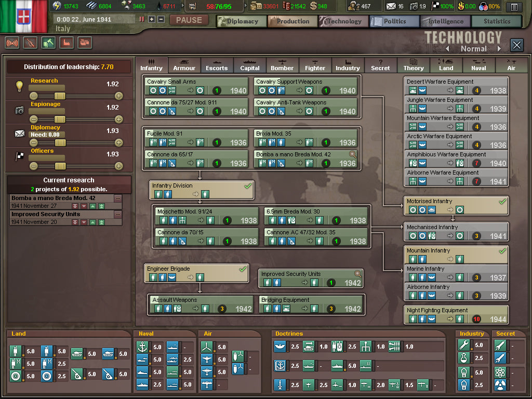532x399 pixels.
Task: Remove Improved Security Units from research queue
Action: (118, 214)
